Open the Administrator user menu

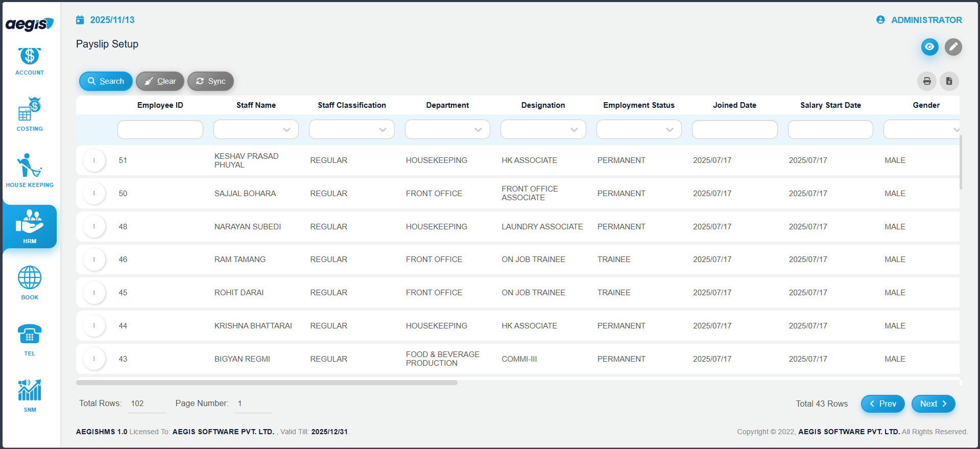tap(919, 20)
